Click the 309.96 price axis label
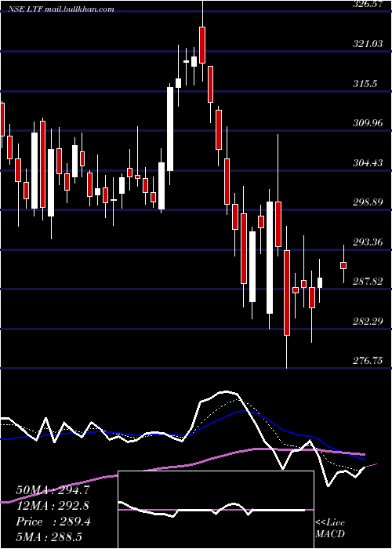The image size is (392, 549). click(x=367, y=123)
